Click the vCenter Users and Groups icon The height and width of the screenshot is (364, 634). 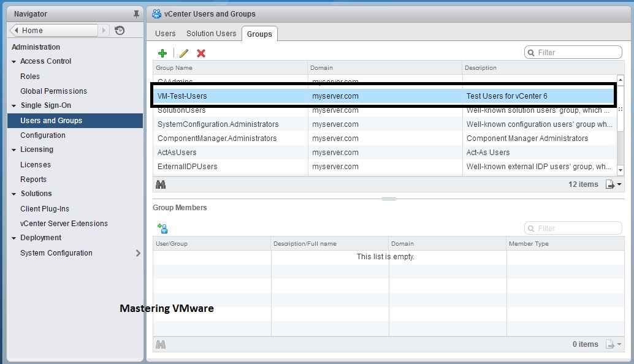(156, 13)
